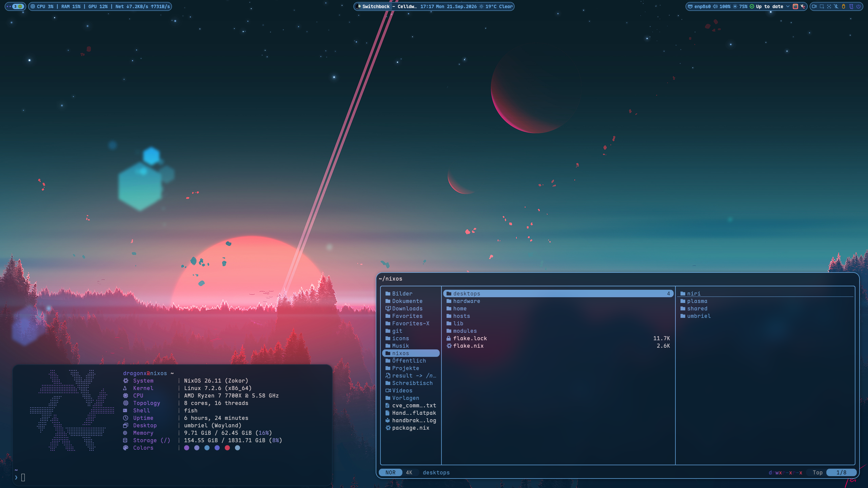
Task: Click the region screenshot selection icon
Action: click(x=822, y=6)
